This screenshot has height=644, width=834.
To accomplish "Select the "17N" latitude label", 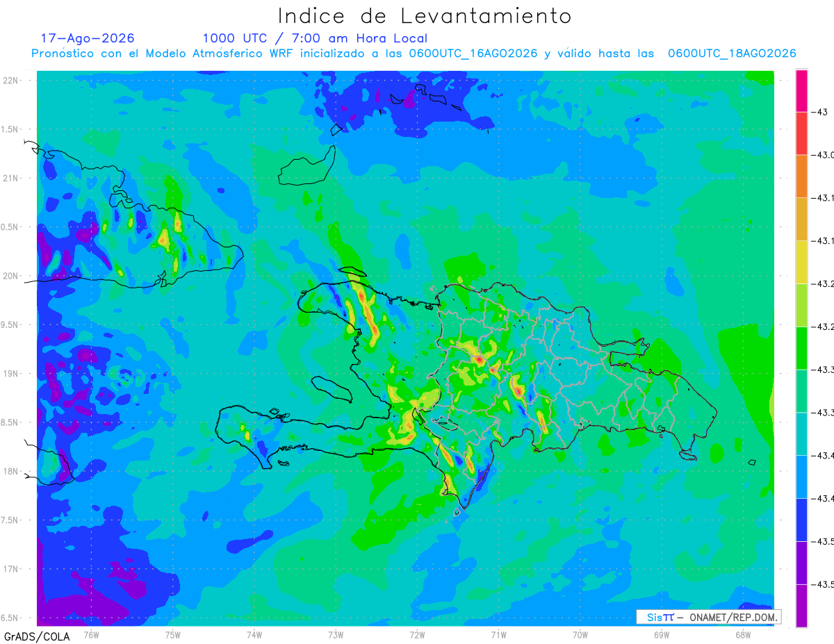I will (x=11, y=569).
